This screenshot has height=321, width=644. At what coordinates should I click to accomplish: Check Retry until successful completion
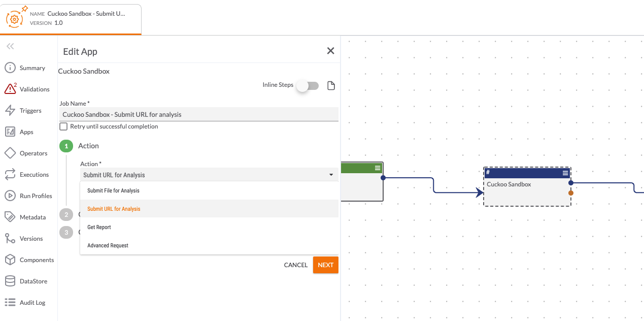coord(63,126)
